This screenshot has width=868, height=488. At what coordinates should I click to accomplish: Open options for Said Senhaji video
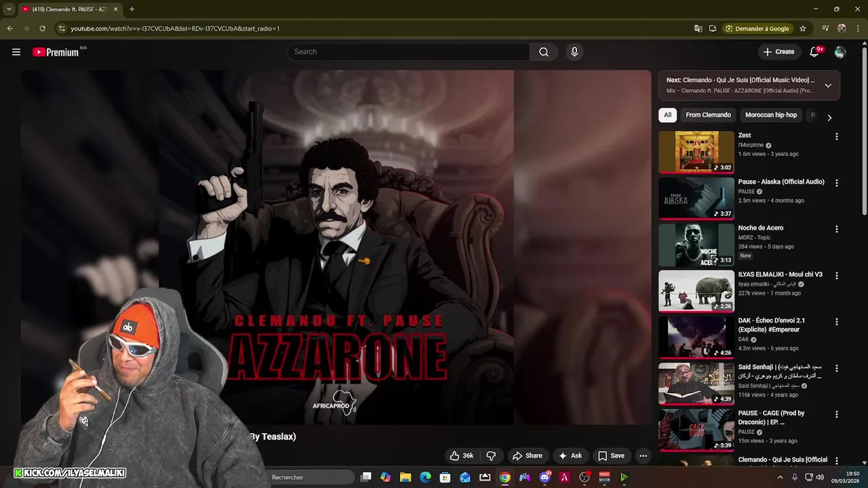coord(836,368)
